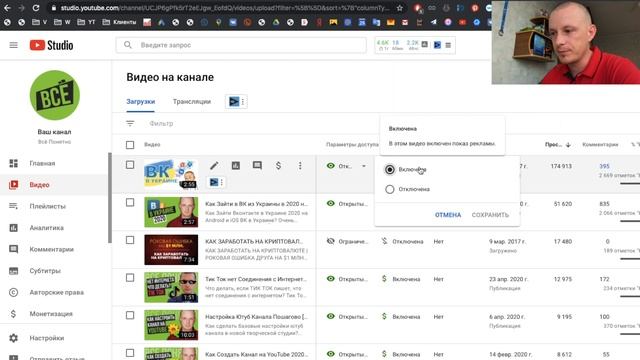Click visibility eye of Как Зайти video
The height and width of the screenshot is (360, 640).
tap(331, 203)
